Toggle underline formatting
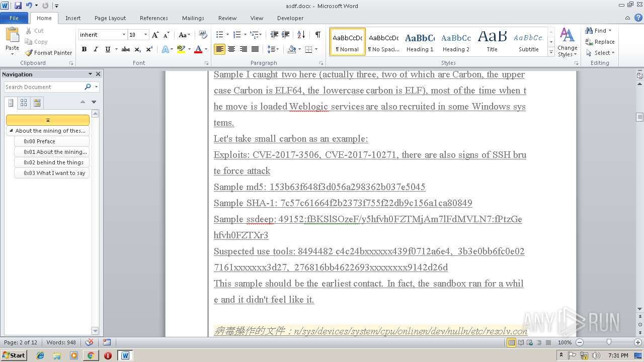The width and height of the screenshot is (644, 362). [108, 49]
